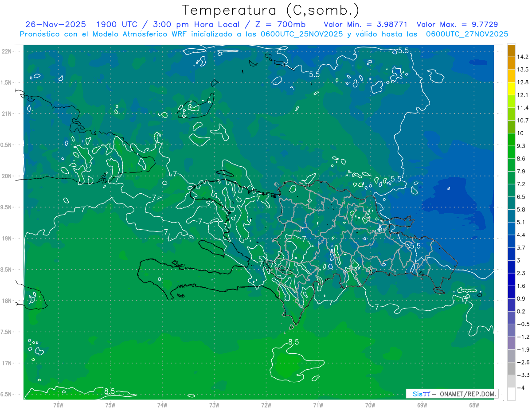Click the '-1.9' color scale label
The height and width of the screenshot is (411, 532).
(523, 349)
